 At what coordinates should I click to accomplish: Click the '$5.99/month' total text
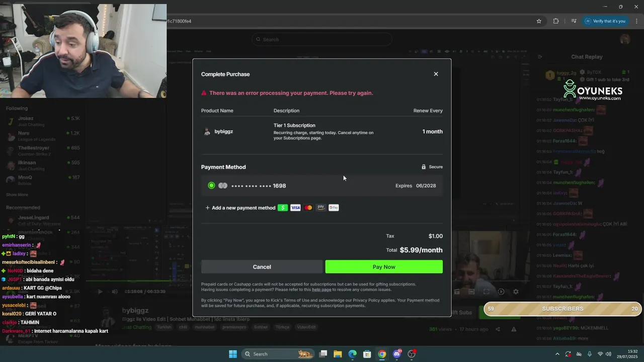[421, 250]
